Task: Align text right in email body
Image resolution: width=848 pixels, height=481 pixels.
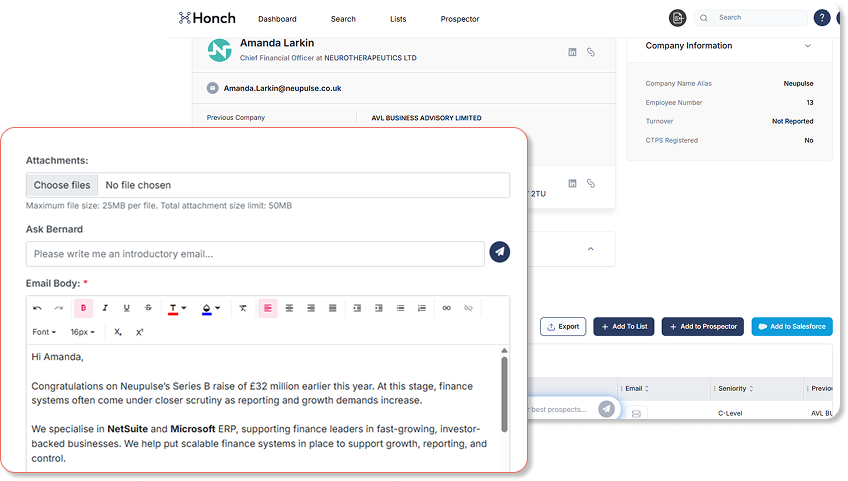Action: click(311, 308)
